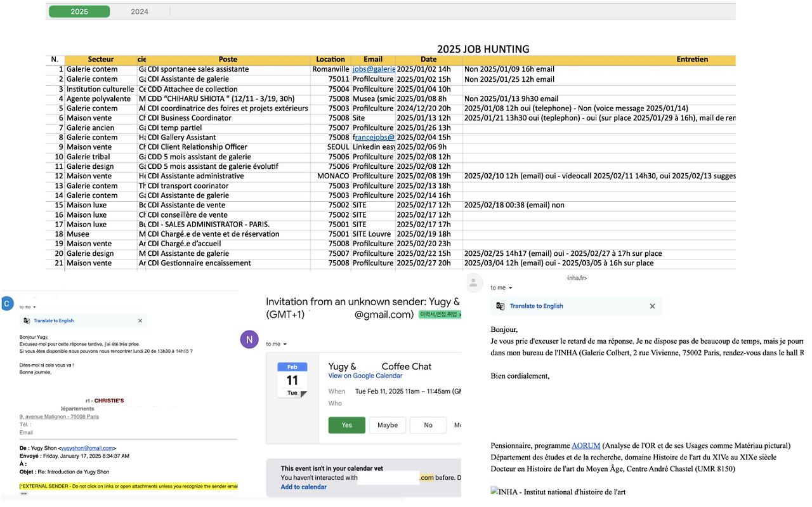The image size is (812, 507).
Task: Click the 'Linkedin easy' email cell
Action: pyautogui.click(x=374, y=147)
